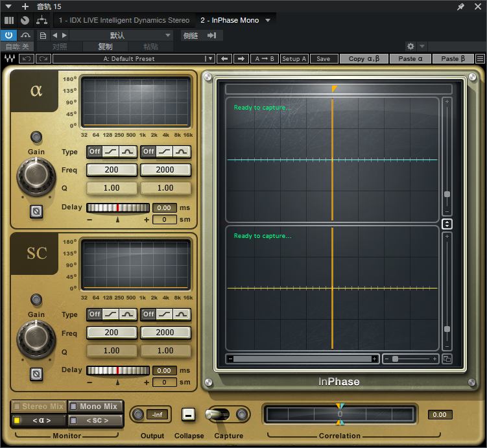The image size is (487, 448).
Task: Select SC second filter shelf type
Action: point(165,314)
